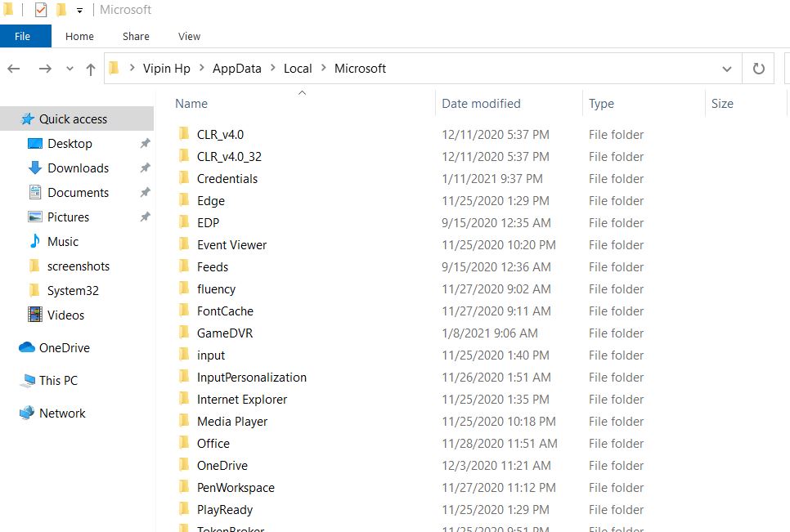Expand the chevron after AppData breadcrumb
The height and width of the screenshot is (532, 790).
(x=272, y=68)
